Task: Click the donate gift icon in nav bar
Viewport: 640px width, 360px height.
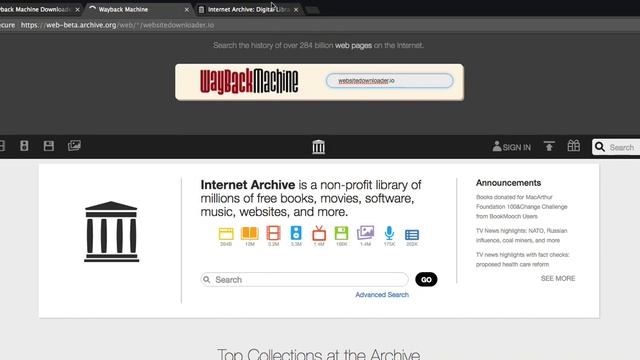Action: pos(573,146)
